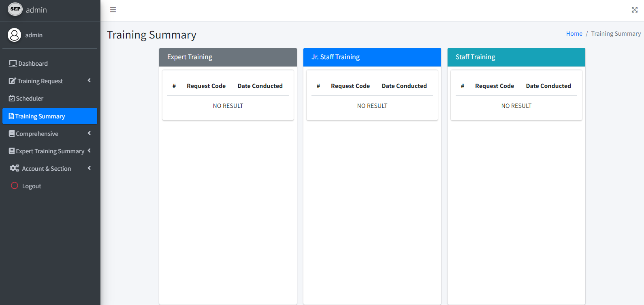This screenshot has height=305, width=644.
Task: Expand the Training Request submenu arrow
Action: [89, 81]
